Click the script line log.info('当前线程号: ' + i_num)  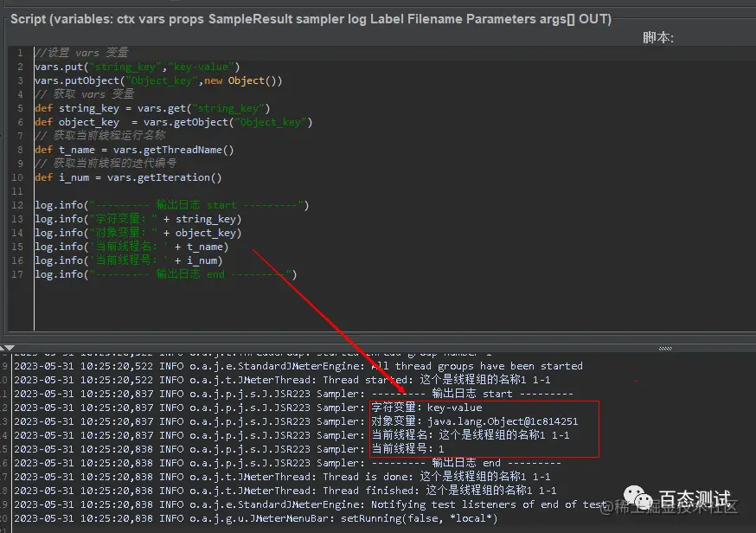pos(129,260)
